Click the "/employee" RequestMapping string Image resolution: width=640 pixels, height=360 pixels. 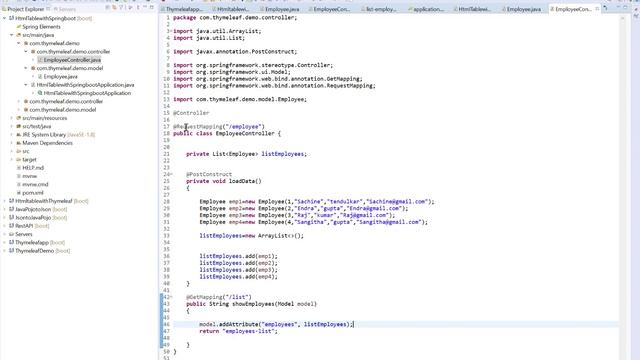(245, 127)
